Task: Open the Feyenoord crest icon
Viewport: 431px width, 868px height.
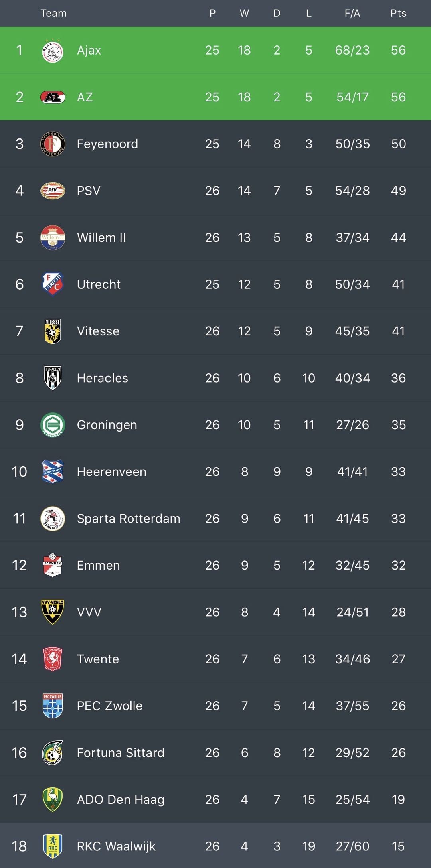Action: [x=53, y=144]
